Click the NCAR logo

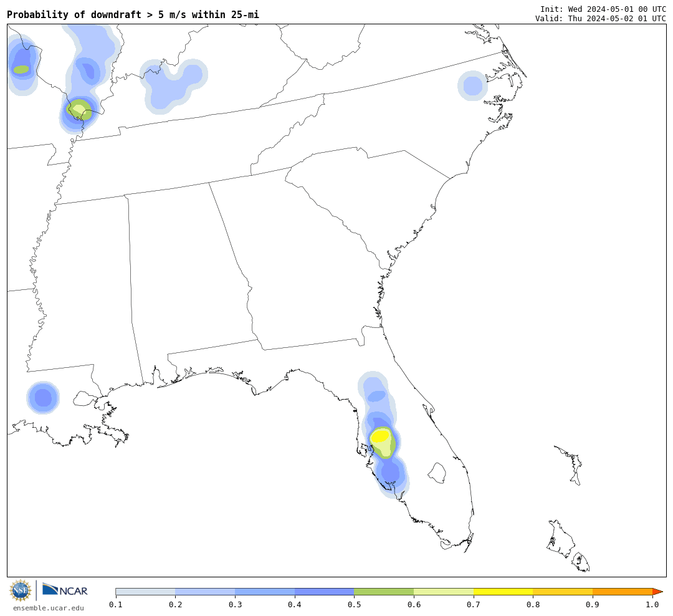[x=65, y=590]
